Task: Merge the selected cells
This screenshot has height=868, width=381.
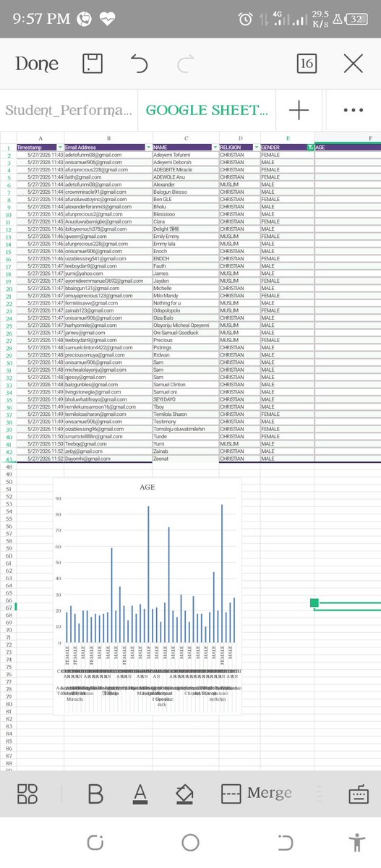Action: (256, 793)
